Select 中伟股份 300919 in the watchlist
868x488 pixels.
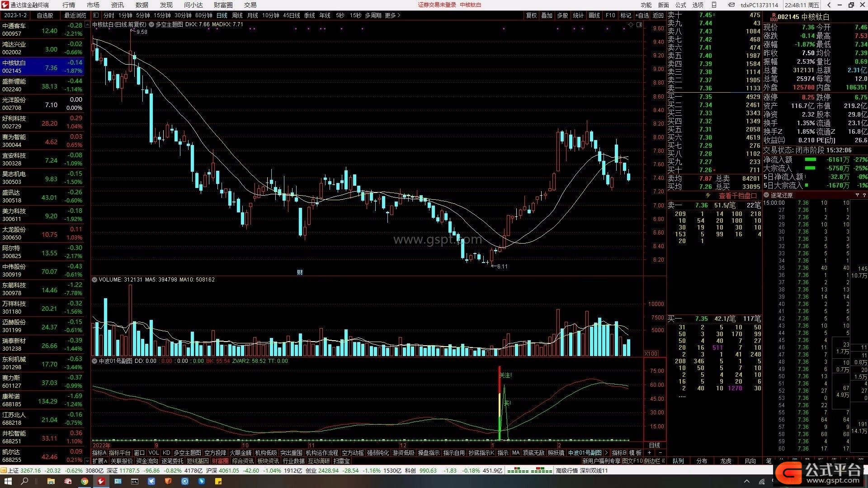(42, 271)
